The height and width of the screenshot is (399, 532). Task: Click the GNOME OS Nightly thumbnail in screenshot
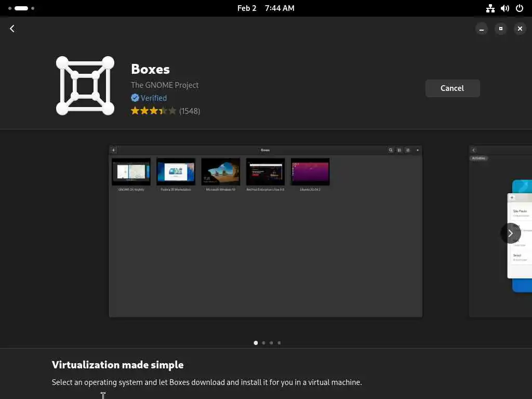(131, 172)
